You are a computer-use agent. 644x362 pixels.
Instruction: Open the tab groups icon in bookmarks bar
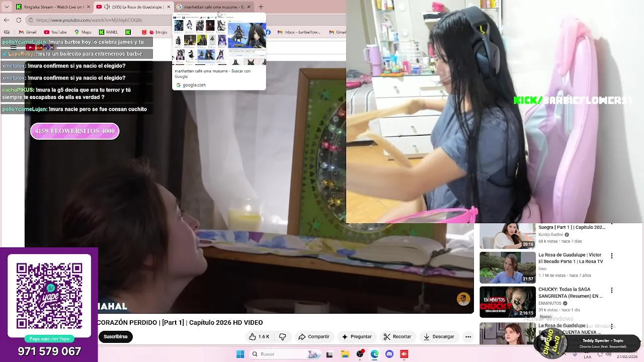pos(6,32)
